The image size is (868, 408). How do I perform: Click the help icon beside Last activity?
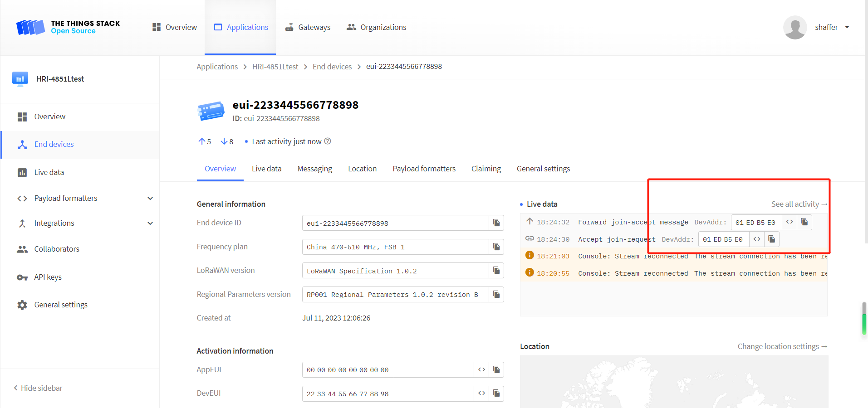click(328, 141)
